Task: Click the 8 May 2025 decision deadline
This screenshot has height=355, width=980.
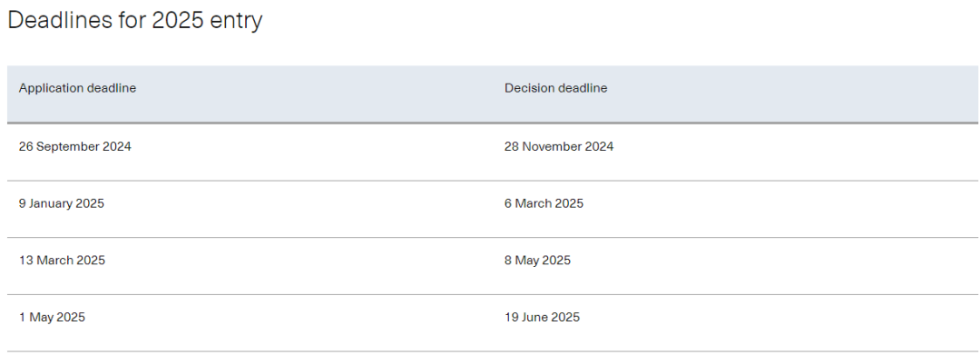Action: (x=537, y=261)
